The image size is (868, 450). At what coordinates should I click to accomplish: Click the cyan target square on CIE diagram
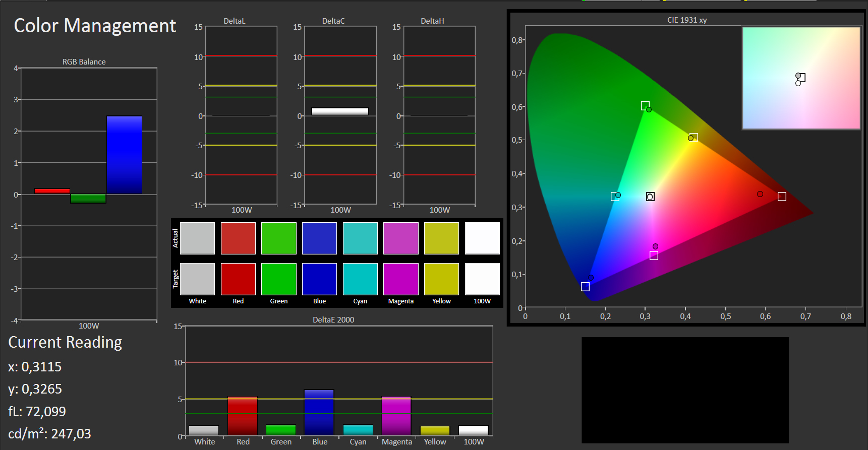click(615, 197)
